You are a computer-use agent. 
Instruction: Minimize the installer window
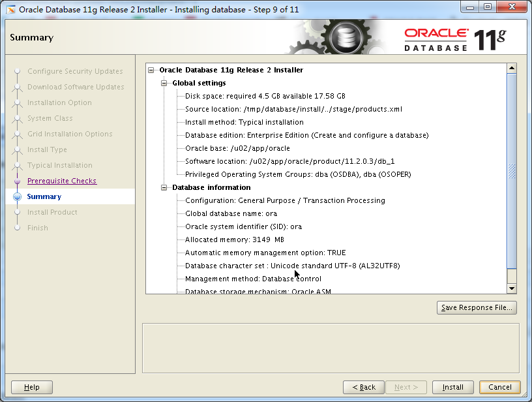pos(470,7)
